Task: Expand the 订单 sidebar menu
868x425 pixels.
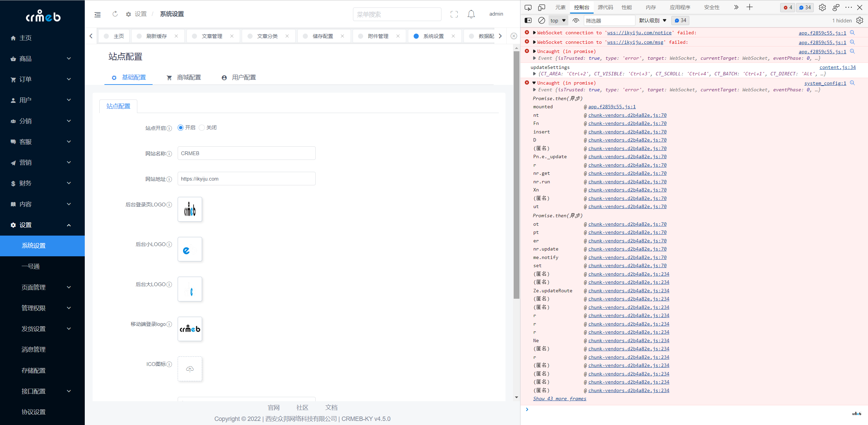Action: tap(42, 79)
